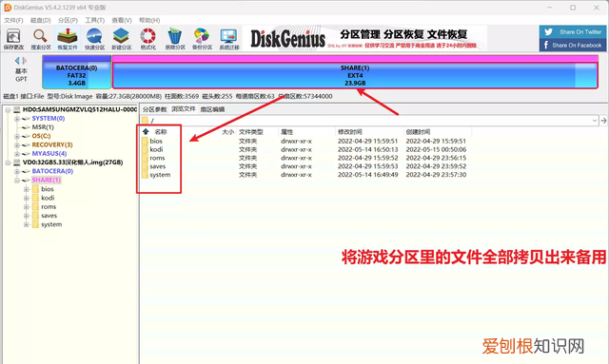Viewport: 609px width, 364px height.
Task: Open the Backup Partition (备份分区) tool
Action: pos(202,39)
